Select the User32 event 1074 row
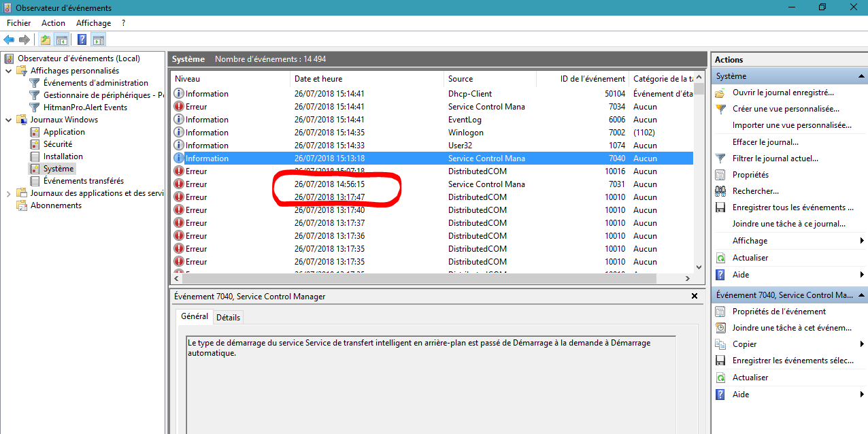The image size is (868, 434). click(x=432, y=146)
